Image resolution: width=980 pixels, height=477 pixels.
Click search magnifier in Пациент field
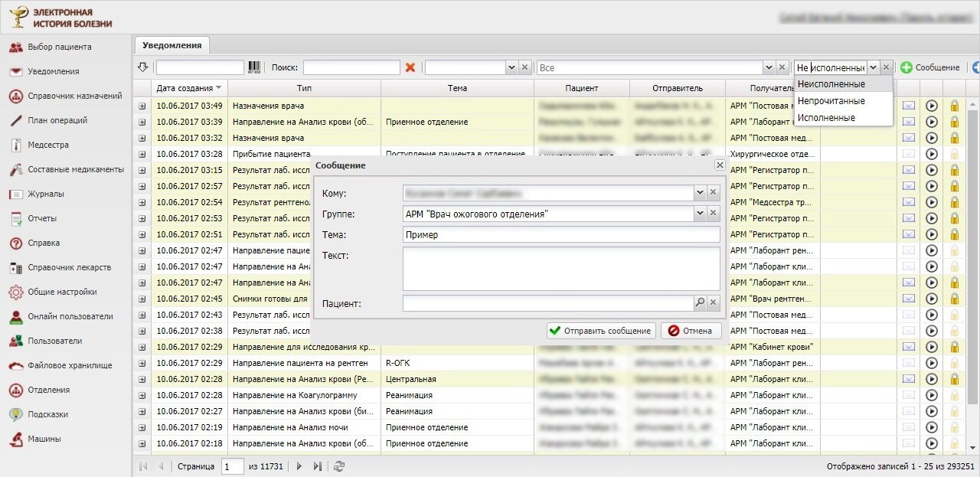point(700,303)
